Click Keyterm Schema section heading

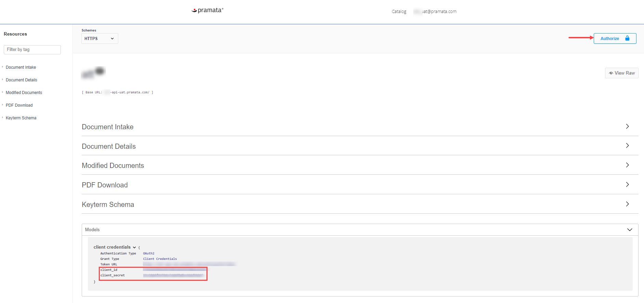pyautogui.click(x=108, y=205)
